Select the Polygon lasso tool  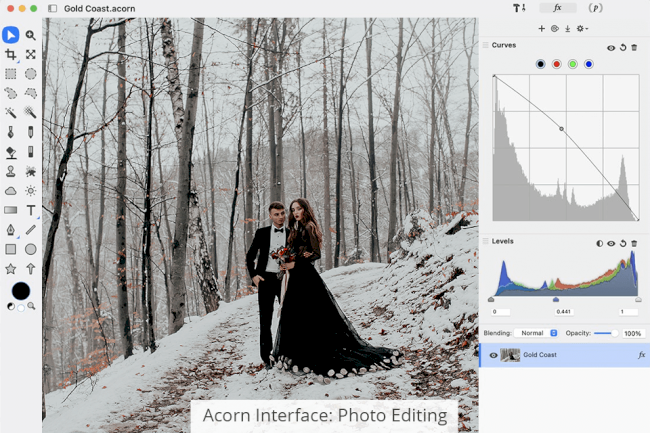[x=30, y=93]
